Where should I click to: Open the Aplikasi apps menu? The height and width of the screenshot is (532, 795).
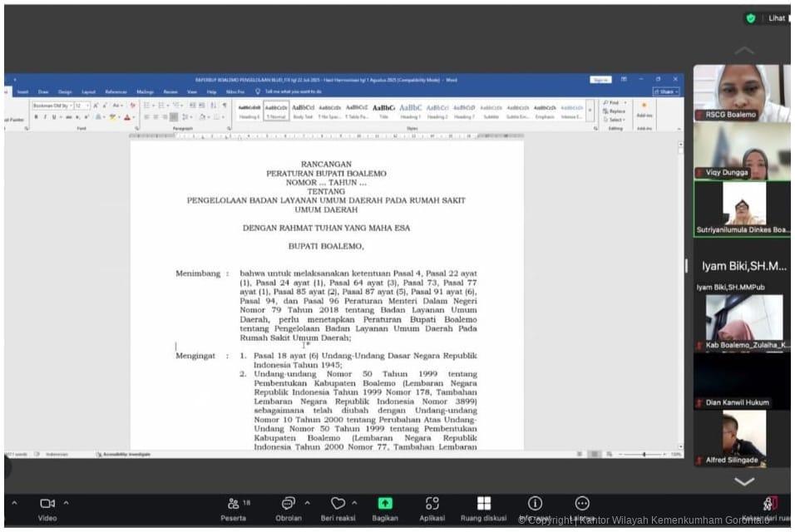click(432, 504)
